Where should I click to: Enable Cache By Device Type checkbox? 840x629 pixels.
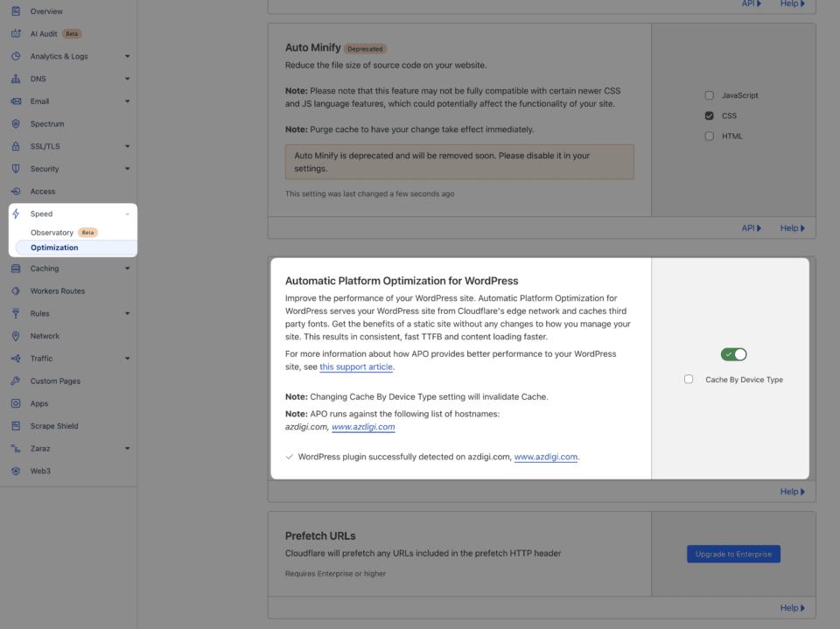click(689, 380)
